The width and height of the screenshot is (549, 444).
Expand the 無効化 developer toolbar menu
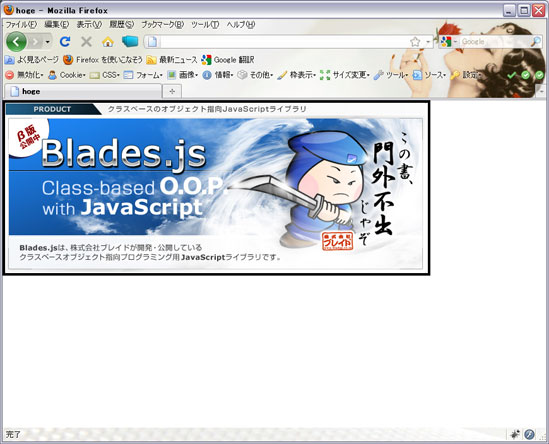tap(25, 75)
